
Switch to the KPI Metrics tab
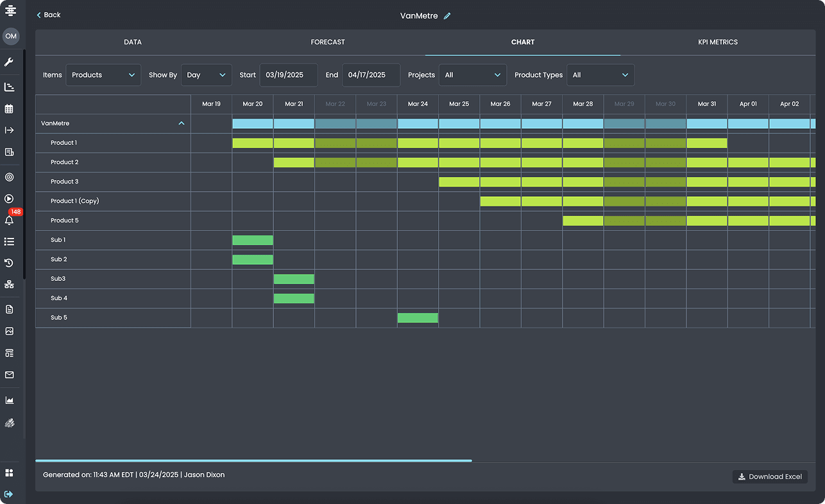coord(718,42)
